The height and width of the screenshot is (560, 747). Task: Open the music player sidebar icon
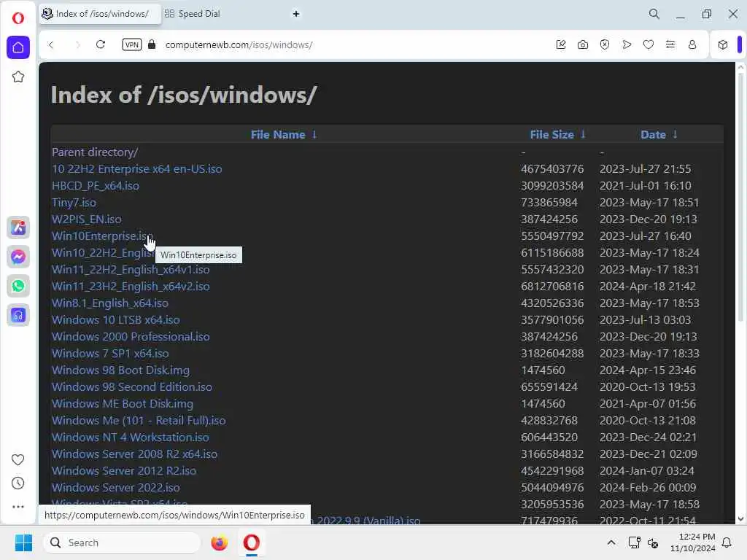tap(18, 315)
